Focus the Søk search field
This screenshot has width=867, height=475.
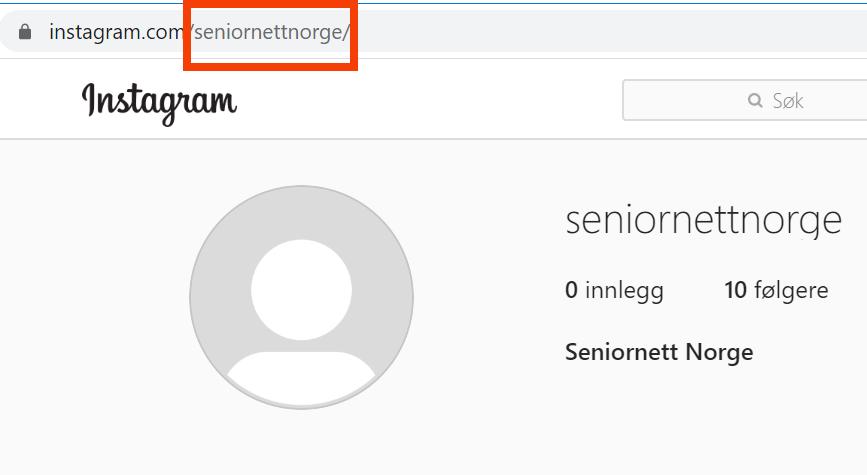tap(744, 100)
